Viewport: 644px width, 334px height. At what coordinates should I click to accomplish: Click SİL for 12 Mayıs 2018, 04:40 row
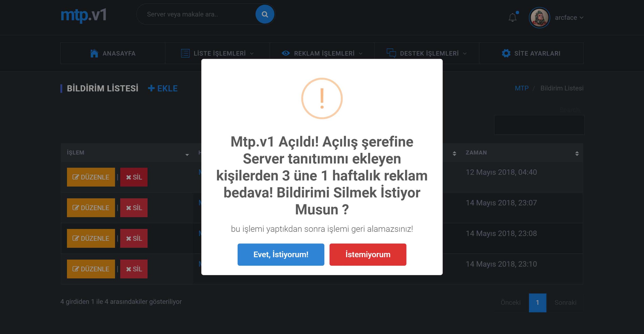[134, 177]
